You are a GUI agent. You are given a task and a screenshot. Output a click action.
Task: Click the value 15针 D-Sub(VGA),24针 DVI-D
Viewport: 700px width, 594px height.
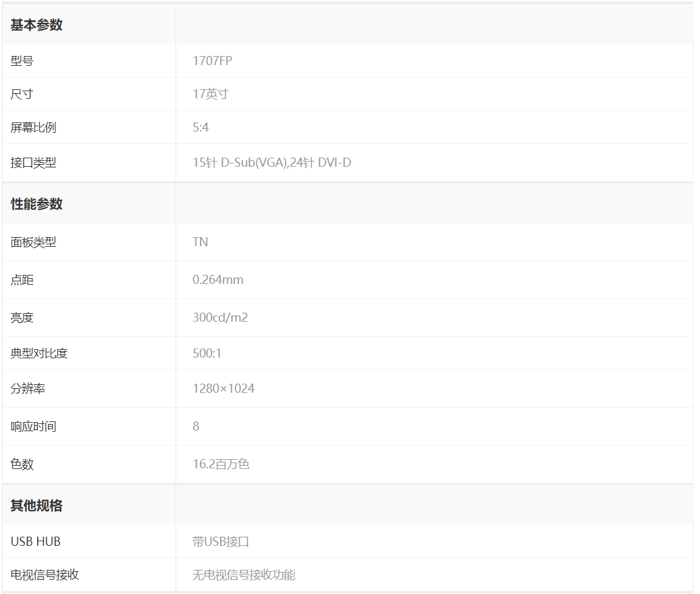coord(272,163)
